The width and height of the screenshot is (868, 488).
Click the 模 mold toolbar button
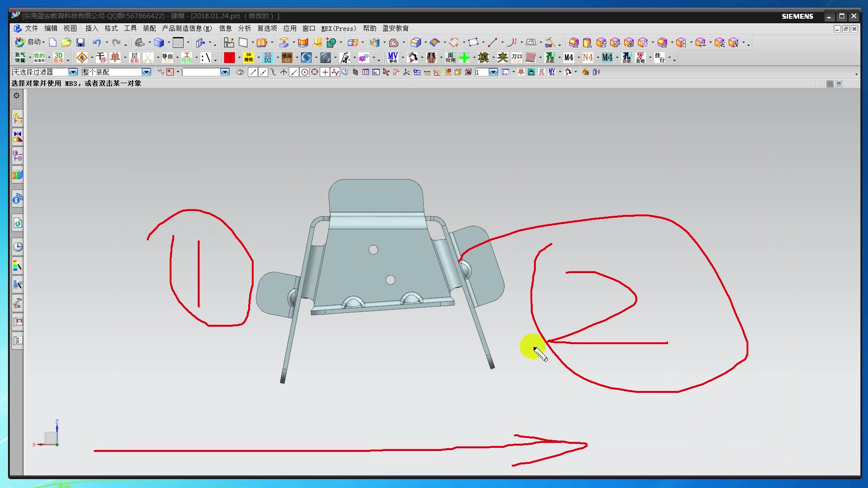point(483,58)
